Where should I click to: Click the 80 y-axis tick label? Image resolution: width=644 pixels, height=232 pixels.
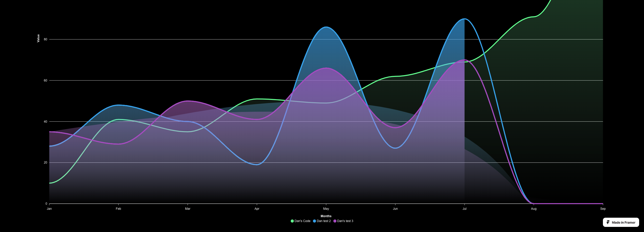point(45,39)
